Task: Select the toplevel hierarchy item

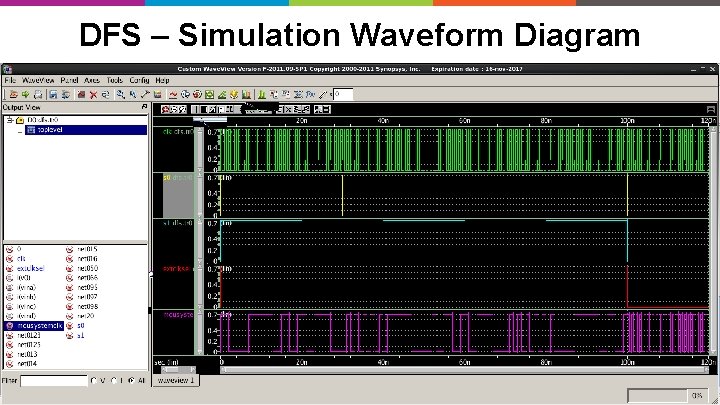Action: point(86,130)
